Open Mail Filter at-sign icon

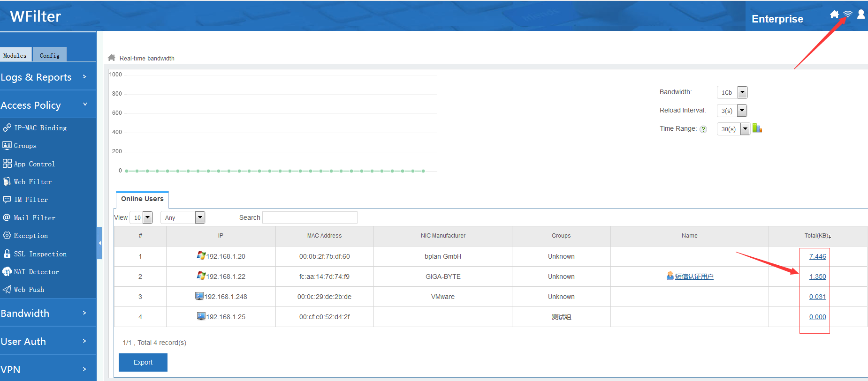point(7,217)
